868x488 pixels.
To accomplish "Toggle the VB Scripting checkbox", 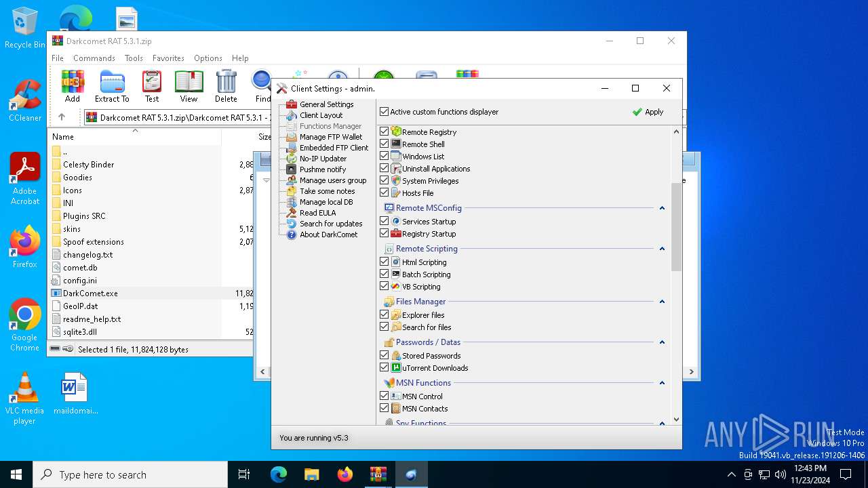I will [384, 286].
